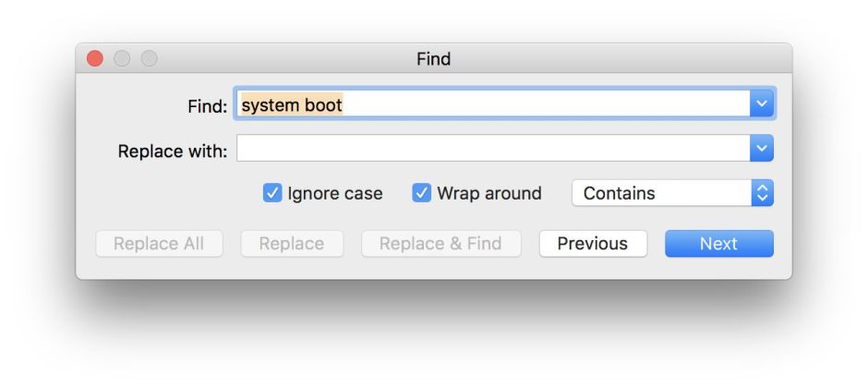This screenshot has width=868, height=388.
Task: Disable the Wrap around checkbox
Action: (x=421, y=193)
